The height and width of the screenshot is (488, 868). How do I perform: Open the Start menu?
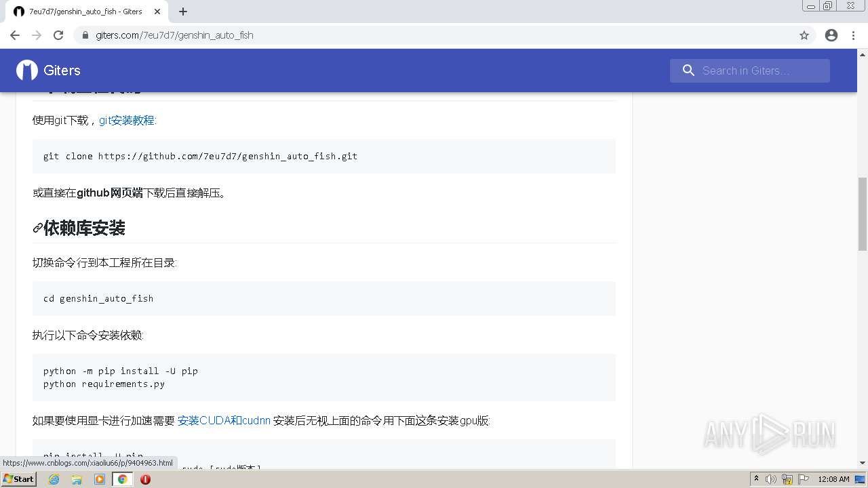tap(19, 479)
